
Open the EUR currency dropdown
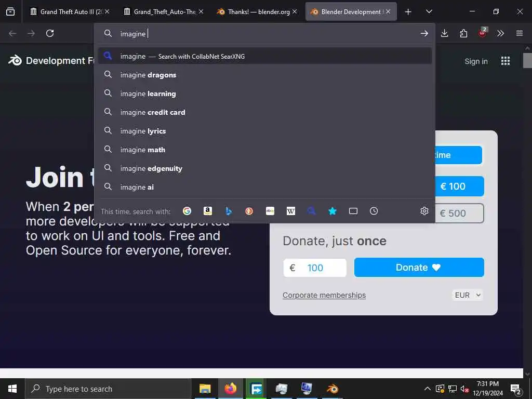pos(468,295)
